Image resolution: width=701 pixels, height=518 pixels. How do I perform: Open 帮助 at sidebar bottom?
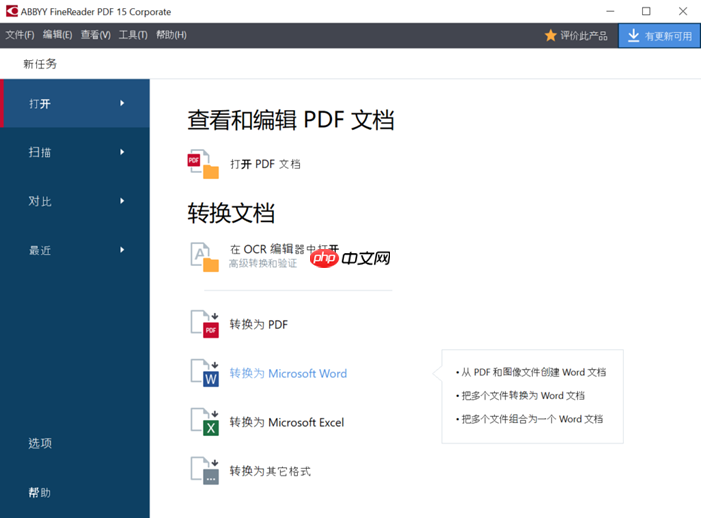pyautogui.click(x=40, y=492)
